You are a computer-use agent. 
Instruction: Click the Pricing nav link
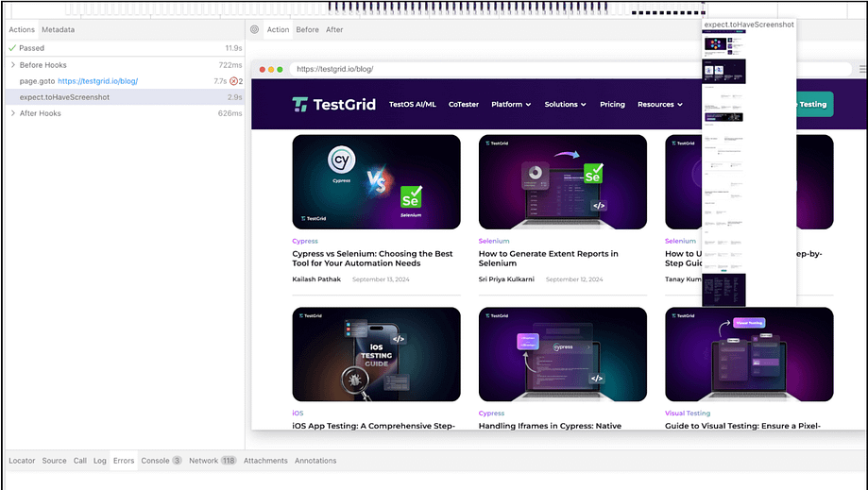pyautogui.click(x=612, y=104)
